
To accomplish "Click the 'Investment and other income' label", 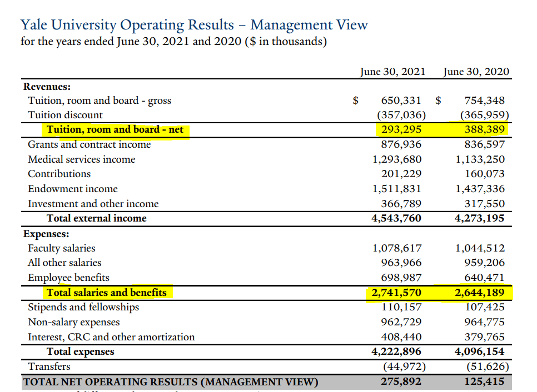I will 93,204.
